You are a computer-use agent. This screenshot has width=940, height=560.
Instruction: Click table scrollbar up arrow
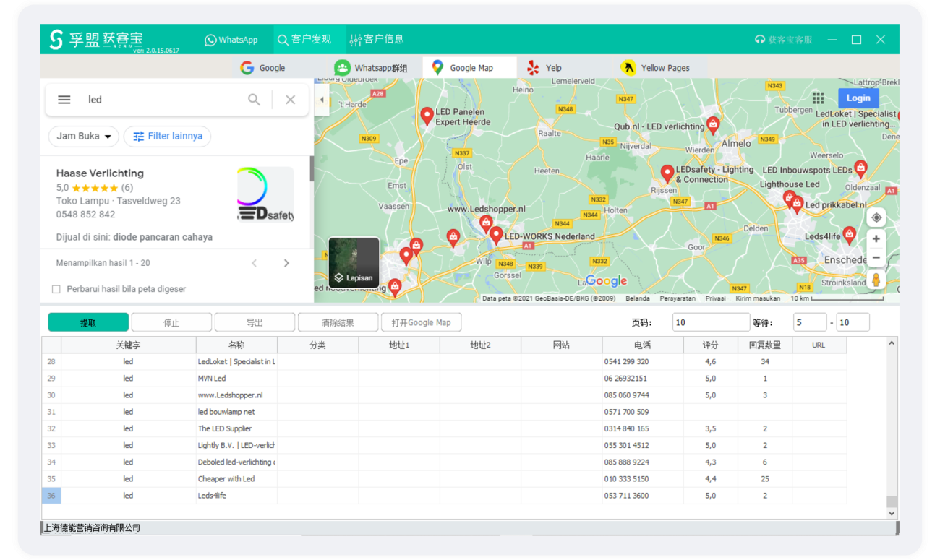coord(892,344)
